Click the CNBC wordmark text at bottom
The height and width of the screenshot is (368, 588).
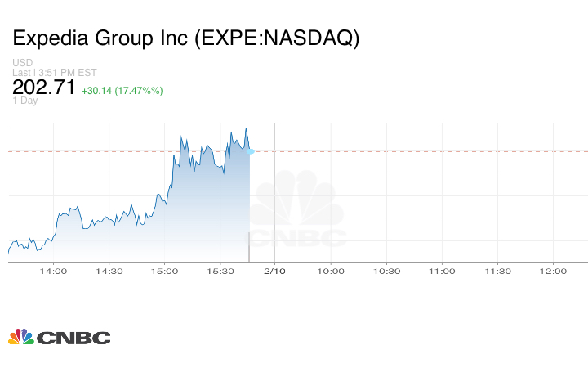[73, 338]
